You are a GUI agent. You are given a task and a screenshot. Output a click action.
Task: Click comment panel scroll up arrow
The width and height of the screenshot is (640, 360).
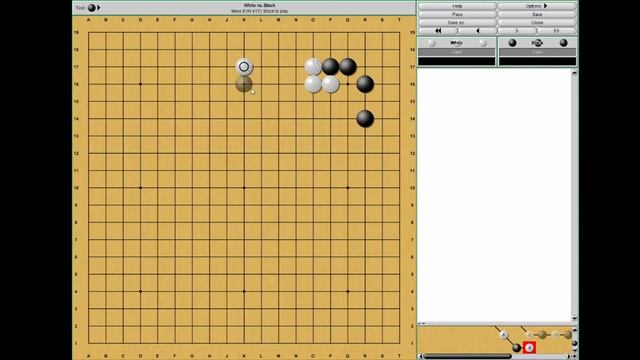[574, 73]
